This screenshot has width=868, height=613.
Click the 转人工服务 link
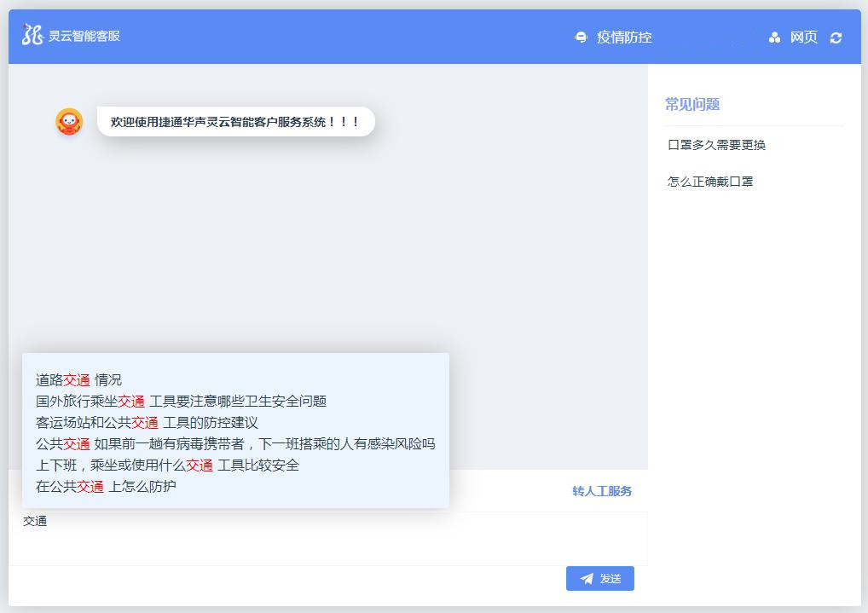click(602, 491)
